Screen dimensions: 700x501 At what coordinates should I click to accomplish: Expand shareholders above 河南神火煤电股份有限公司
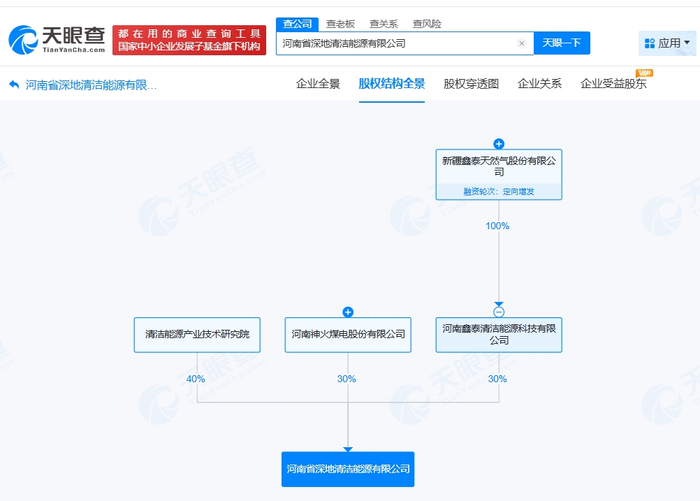tap(348, 312)
